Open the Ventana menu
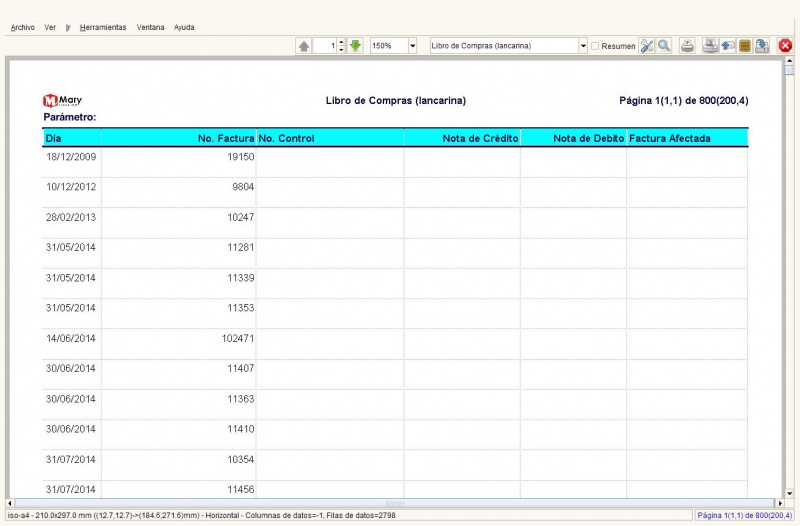 [x=151, y=28]
